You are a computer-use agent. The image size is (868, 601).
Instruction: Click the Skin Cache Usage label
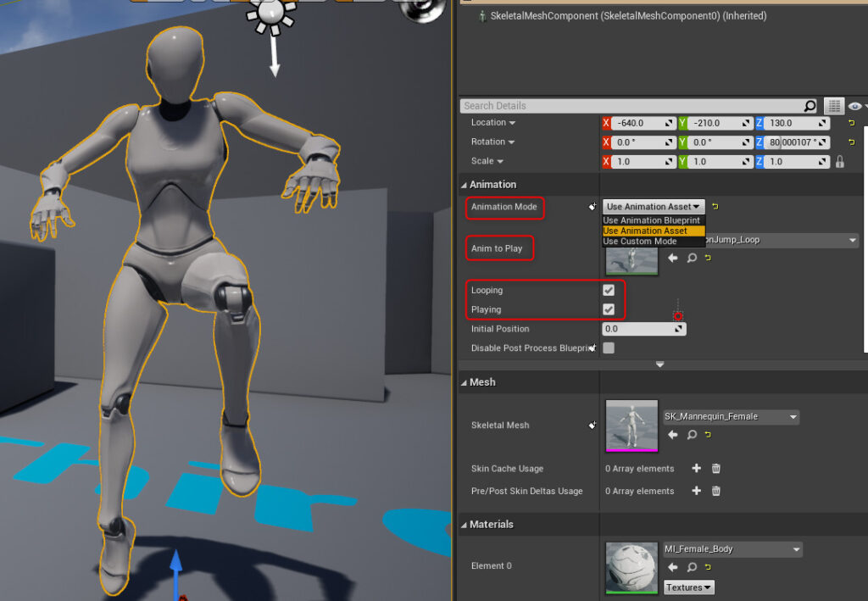coord(507,469)
